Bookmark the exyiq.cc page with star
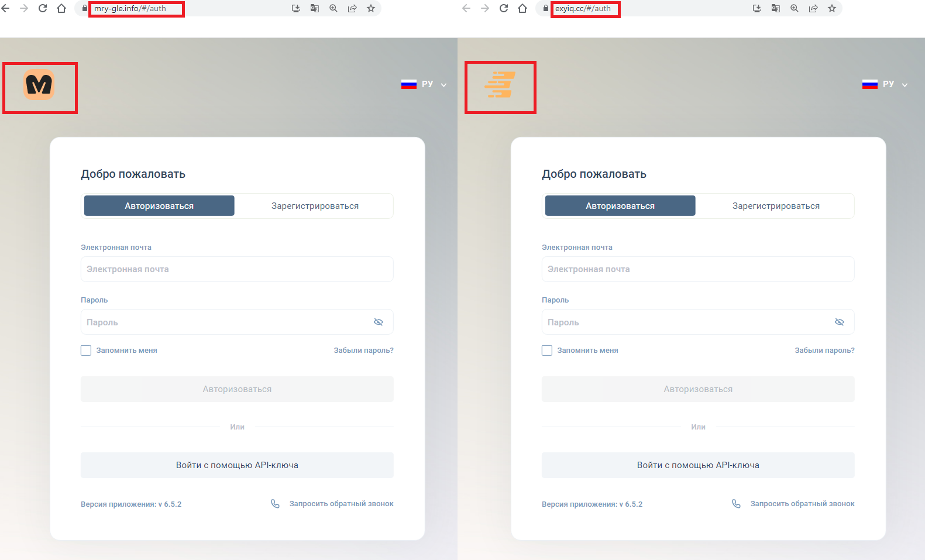Viewport: 925px width, 560px height. coord(832,8)
